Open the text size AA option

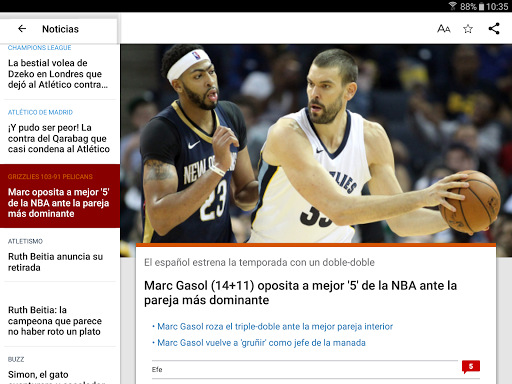444,29
